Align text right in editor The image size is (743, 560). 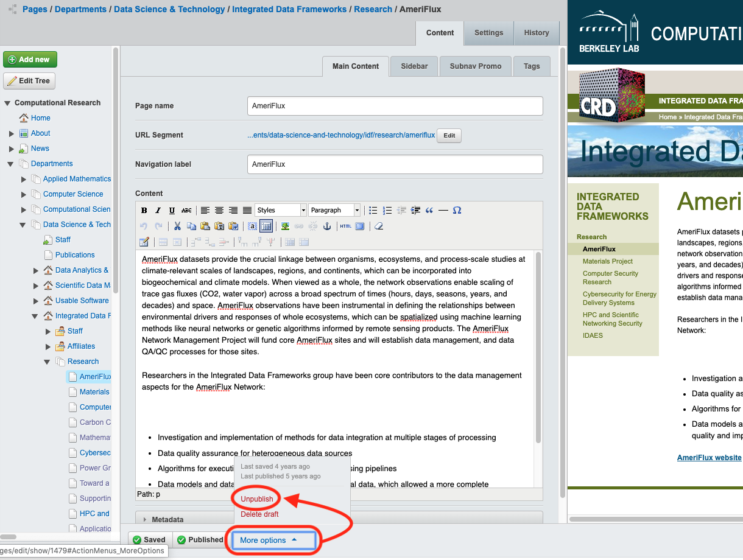click(233, 211)
